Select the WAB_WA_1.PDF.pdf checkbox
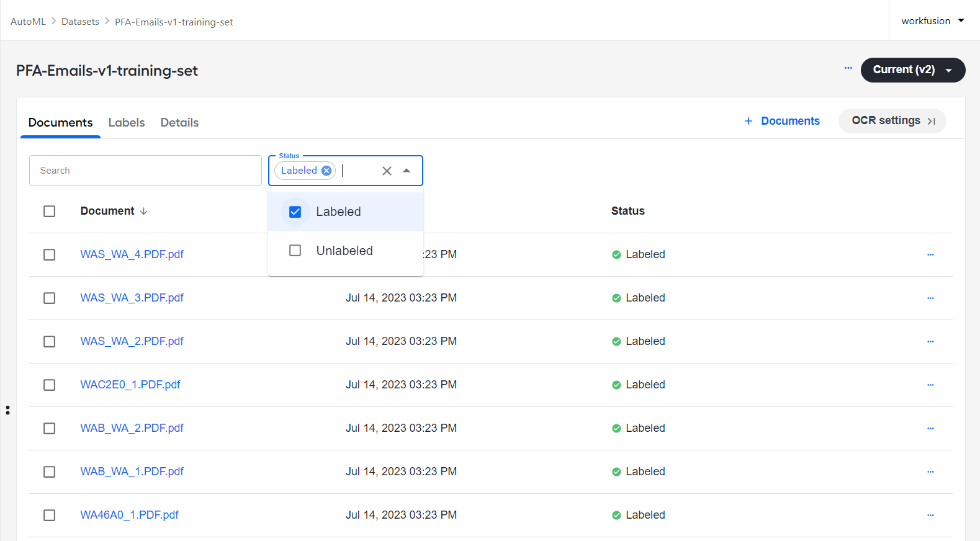Image resolution: width=980 pixels, height=541 pixels. click(x=50, y=472)
